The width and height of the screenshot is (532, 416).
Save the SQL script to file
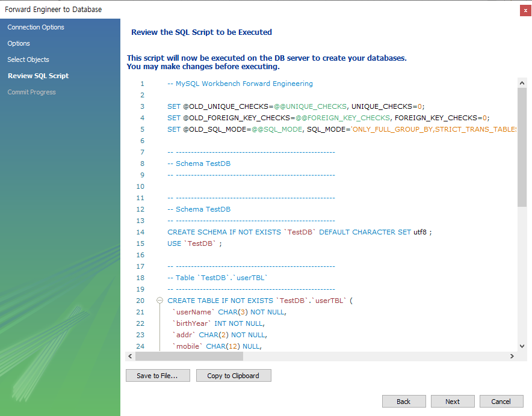click(x=158, y=376)
